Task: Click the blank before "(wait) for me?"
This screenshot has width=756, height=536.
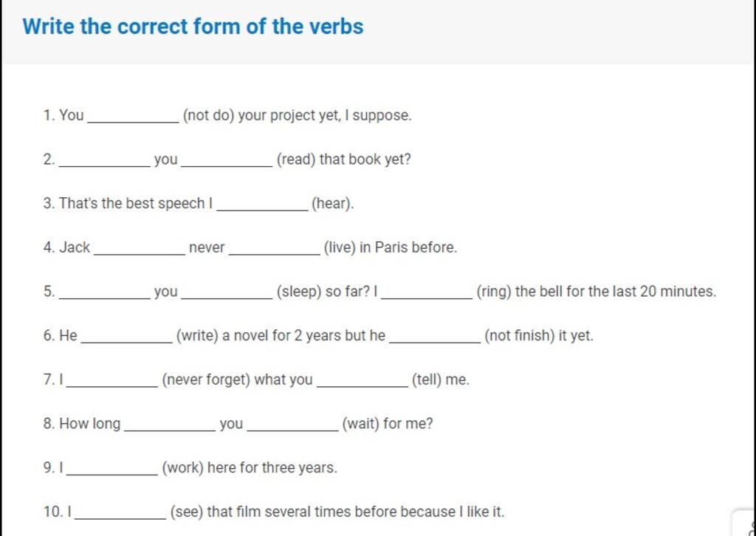Action: coord(292,425)
